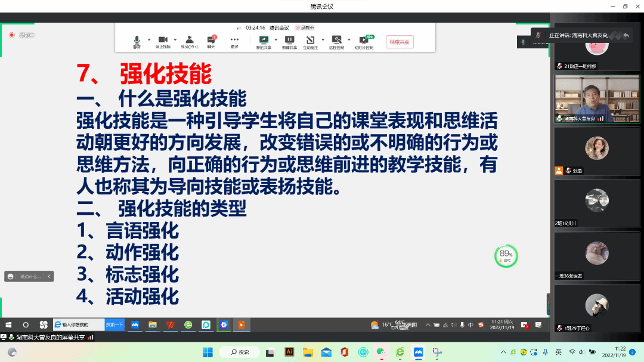Click the shared screen's Windows Start button
The height and width of the screenshot is (362, 644).
[x=8, y=325]
